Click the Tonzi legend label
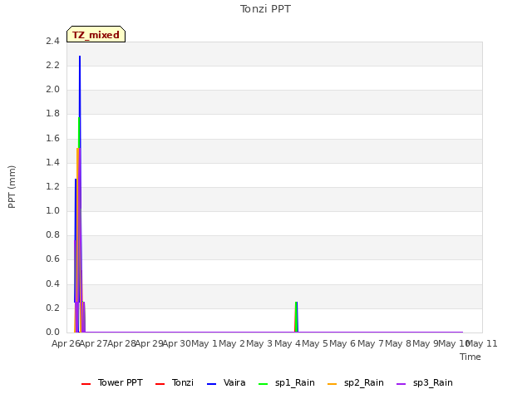Image resolution: width=532 pixels, height=399 pixels. coord(183,382)
